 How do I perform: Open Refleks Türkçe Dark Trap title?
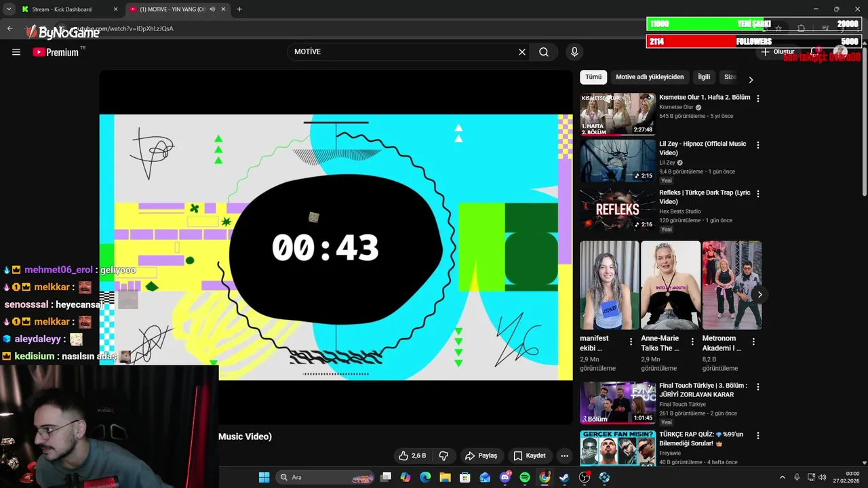coord(705,197)
